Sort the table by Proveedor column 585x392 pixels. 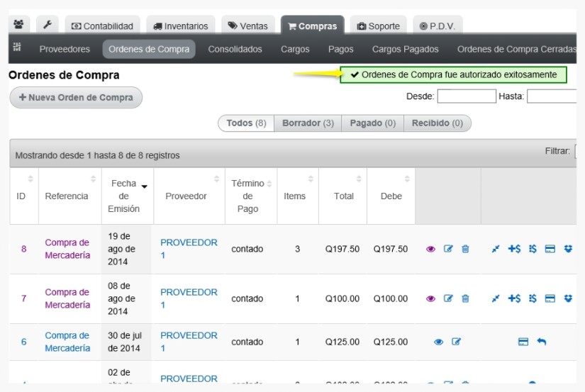tap(189, 196)
